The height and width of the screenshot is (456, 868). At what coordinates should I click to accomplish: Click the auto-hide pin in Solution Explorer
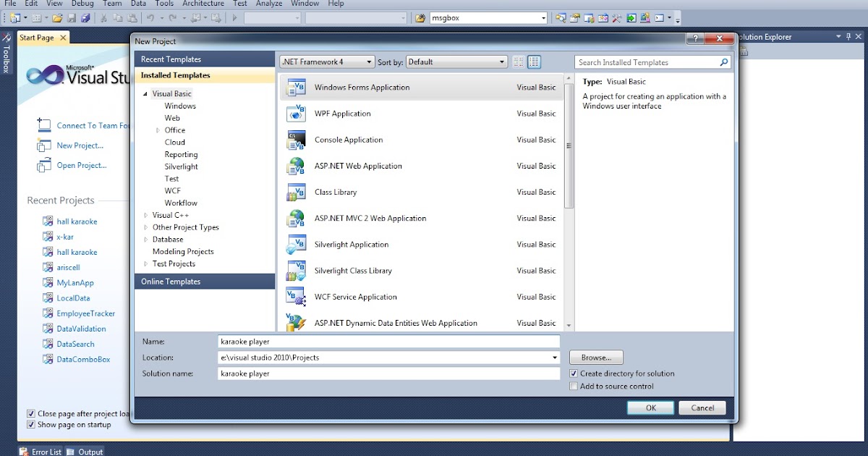point(849,36)
